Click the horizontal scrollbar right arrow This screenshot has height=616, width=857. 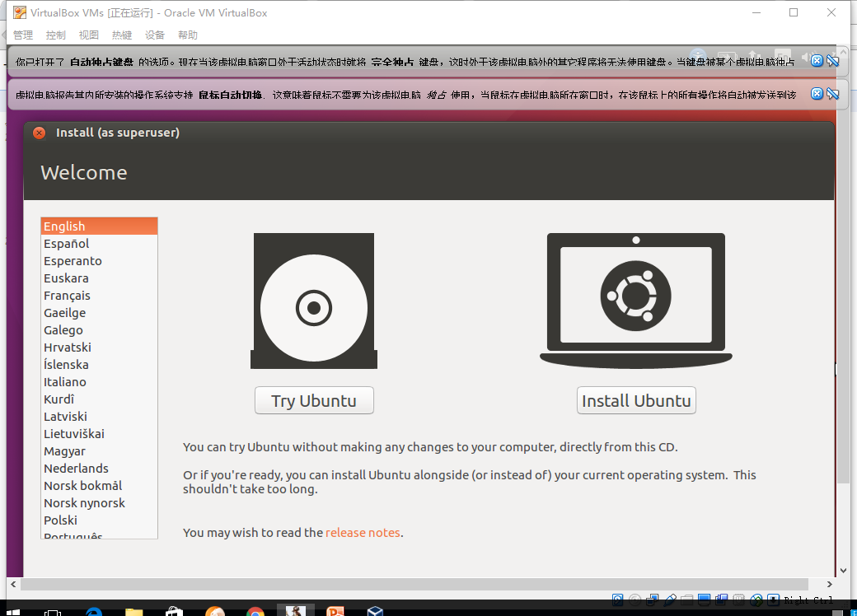click(x=829, y=584)
